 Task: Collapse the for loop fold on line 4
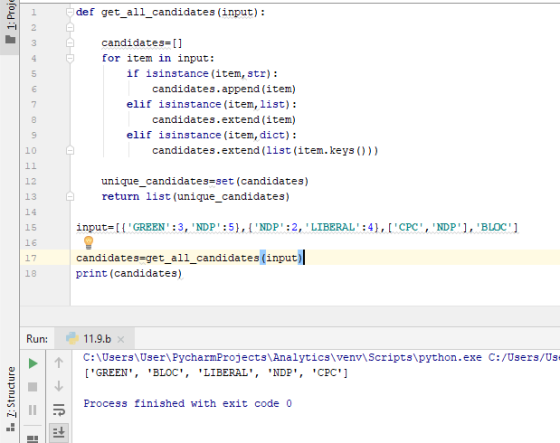point(70,58)
